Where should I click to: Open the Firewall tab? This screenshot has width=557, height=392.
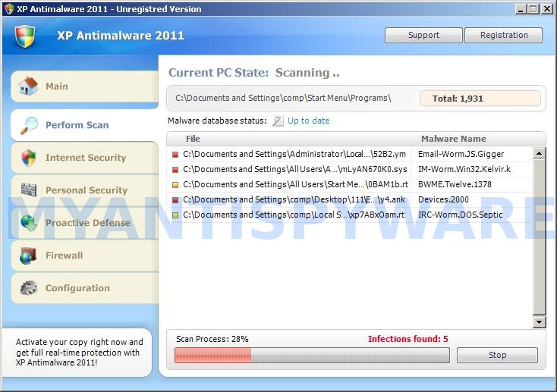click(84, 256)
